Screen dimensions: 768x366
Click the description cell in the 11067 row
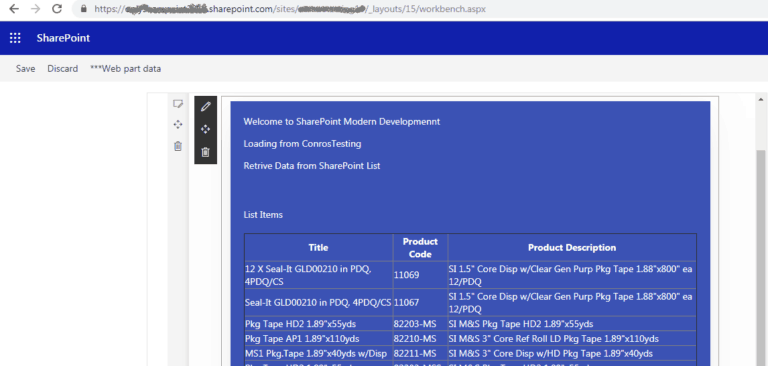572,303
